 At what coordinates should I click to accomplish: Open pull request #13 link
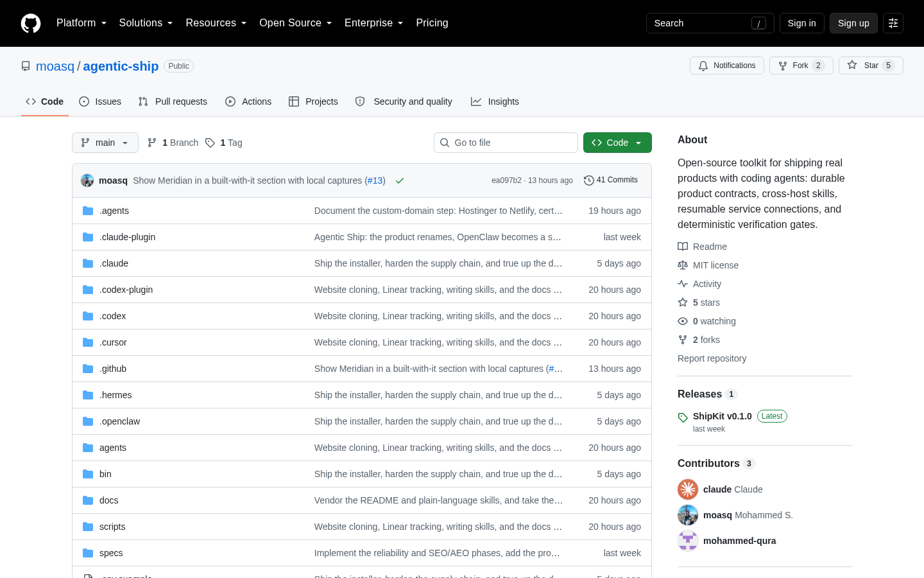(x=375, y=180)
